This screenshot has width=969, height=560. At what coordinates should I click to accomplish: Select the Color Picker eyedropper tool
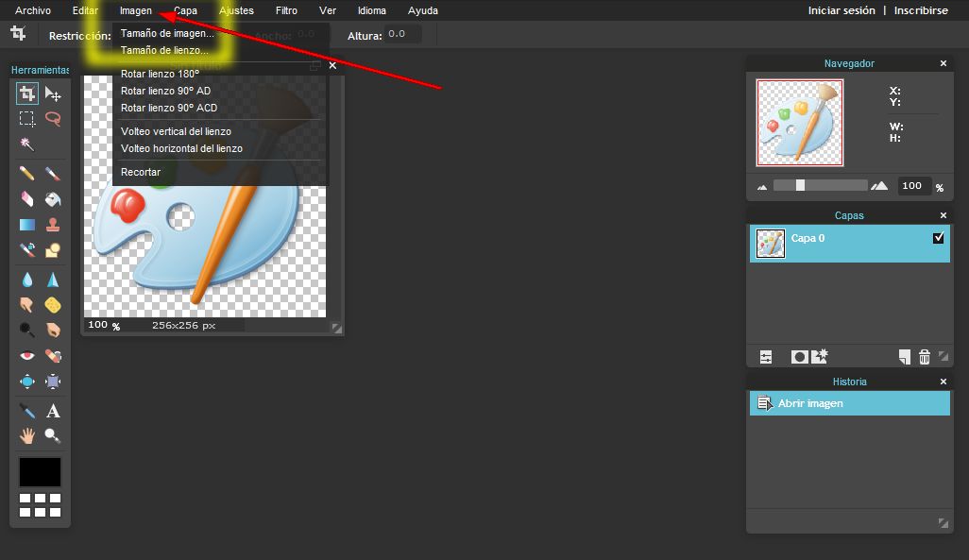pyautogui.click(x=26, y=411)
